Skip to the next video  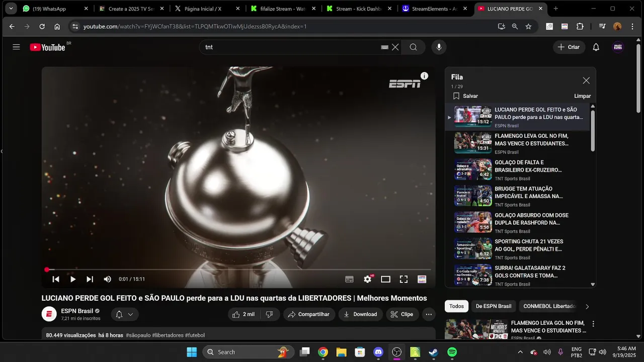[x=90, y=279]
